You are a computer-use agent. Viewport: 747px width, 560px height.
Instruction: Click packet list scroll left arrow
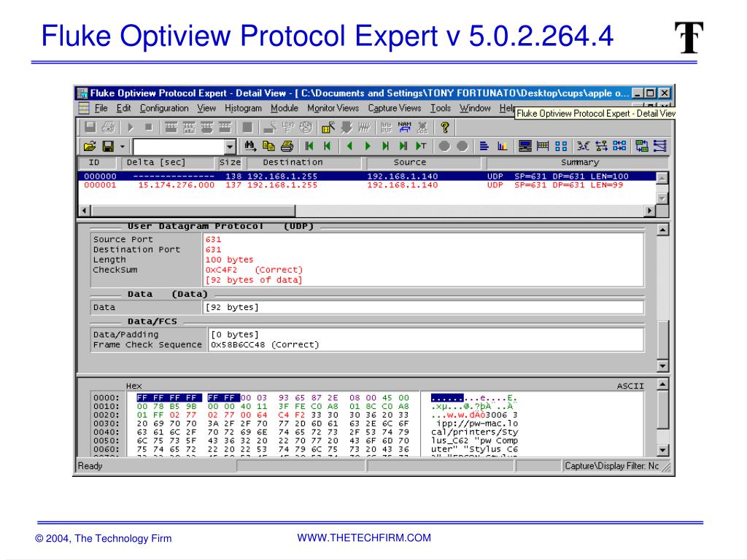coord(85,211)
